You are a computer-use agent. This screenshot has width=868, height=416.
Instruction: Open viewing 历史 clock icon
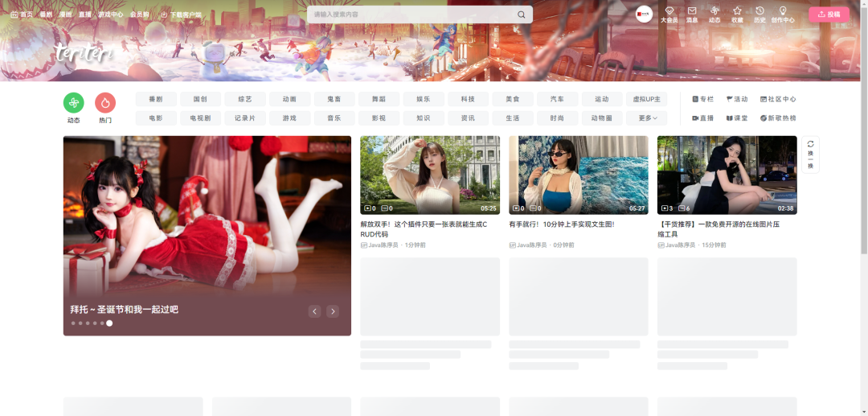759,11
